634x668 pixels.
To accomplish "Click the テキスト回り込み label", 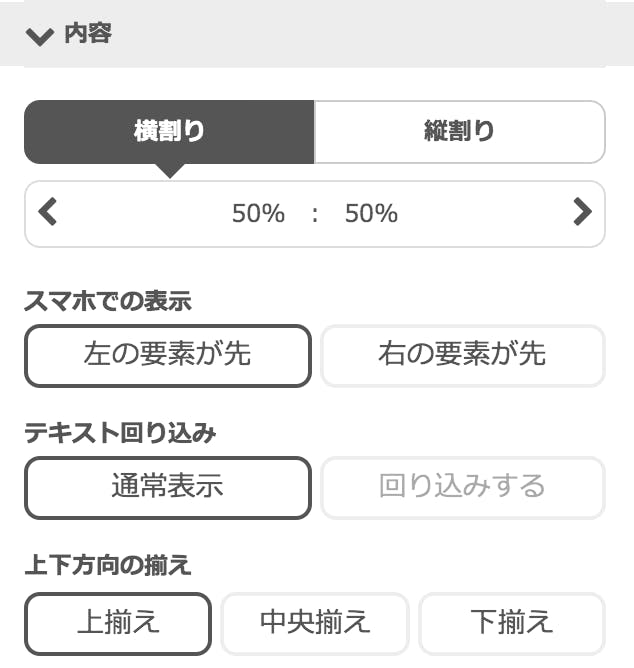I will [x=120, y=433].
